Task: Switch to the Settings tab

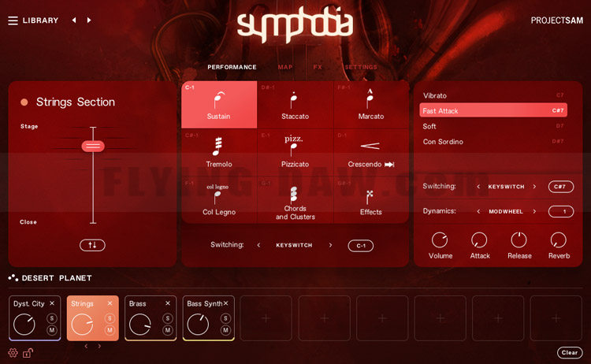Action: coord(361,67)
